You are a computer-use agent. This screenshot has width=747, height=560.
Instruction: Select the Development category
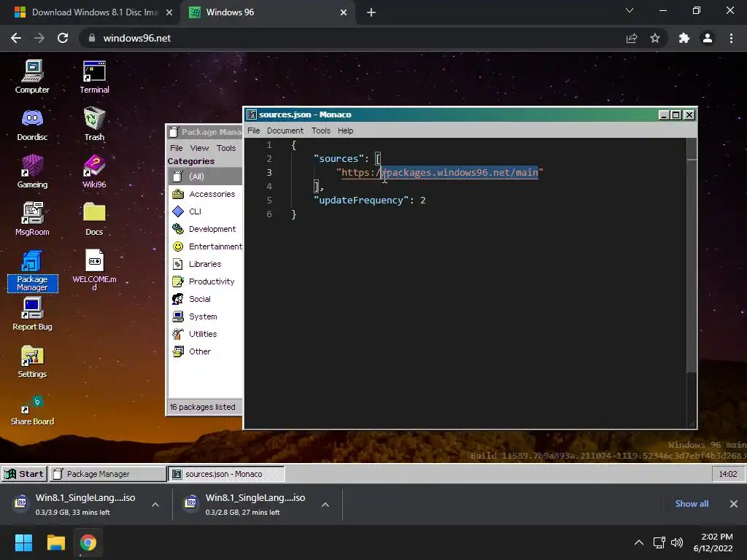click(x=205, y=229)
